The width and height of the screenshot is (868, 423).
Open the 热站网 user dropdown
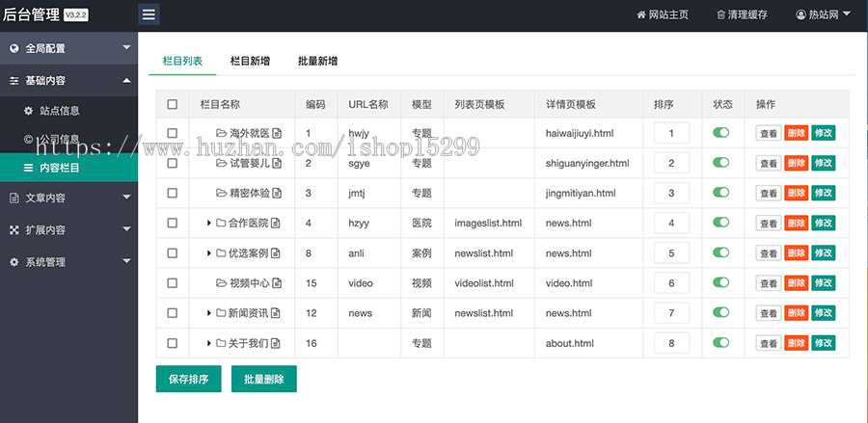(x=824, y=14)
